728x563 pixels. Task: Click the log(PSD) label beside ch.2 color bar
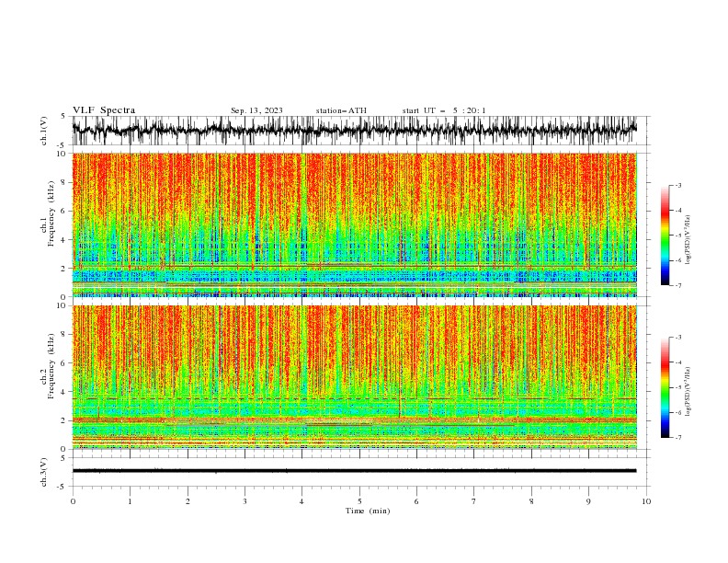click(x=688, y=392)
